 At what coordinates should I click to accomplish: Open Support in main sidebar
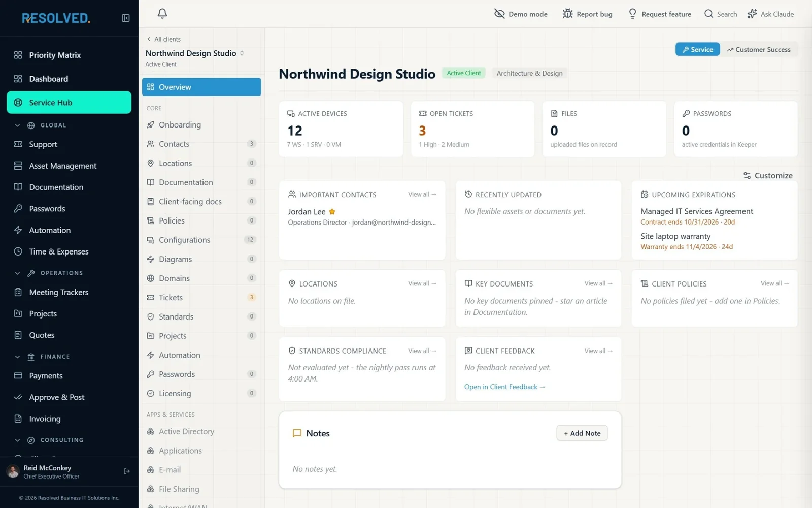point(69,144)
